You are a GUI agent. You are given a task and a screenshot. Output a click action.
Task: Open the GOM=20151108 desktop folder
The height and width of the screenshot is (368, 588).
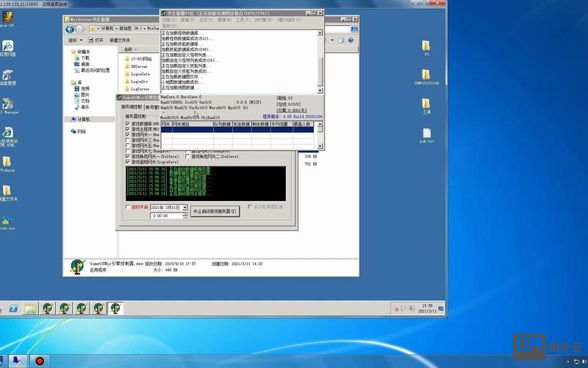click(x=426, y=76)
